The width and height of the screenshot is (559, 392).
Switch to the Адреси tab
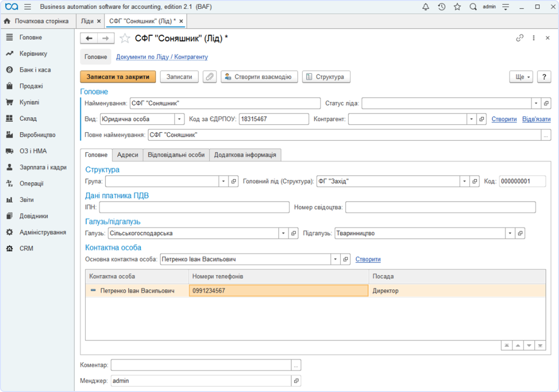[128, 155]
